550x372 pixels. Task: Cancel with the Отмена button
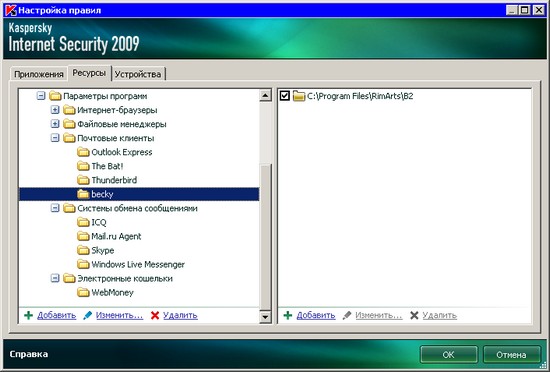pyautogui.click(x=511, y=355)
